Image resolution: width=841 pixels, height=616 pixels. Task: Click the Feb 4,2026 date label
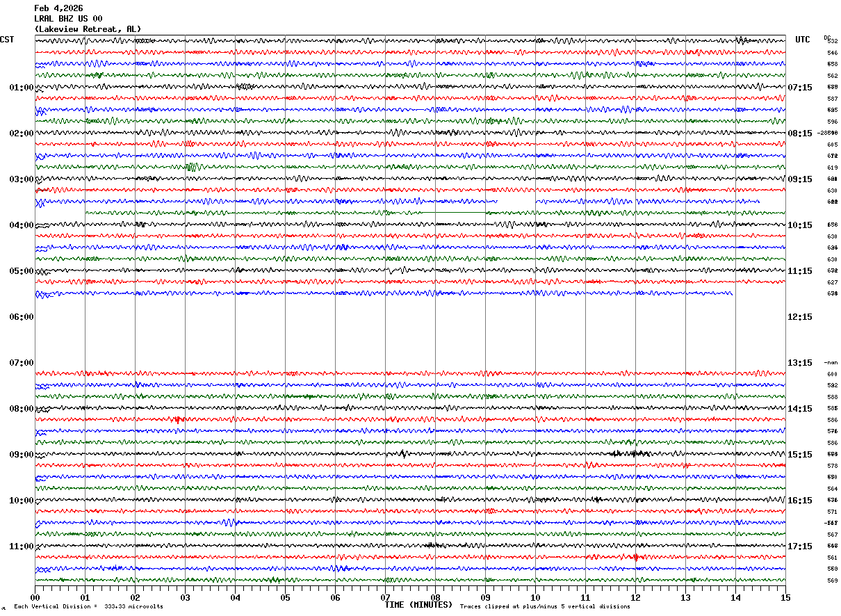tap(58, 8)
